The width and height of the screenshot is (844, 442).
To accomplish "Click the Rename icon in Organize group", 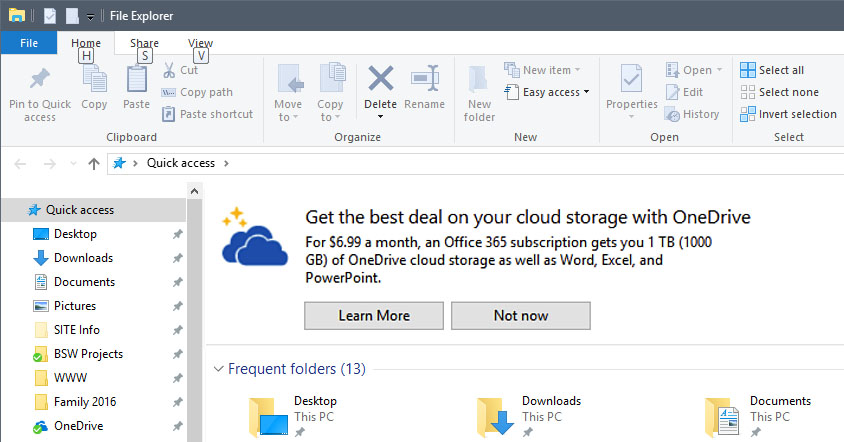I will (425, 79).
